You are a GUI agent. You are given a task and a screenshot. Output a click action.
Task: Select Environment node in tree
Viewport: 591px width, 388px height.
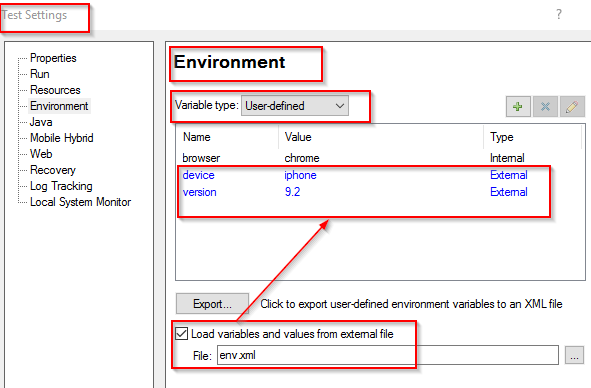click(x=59, y=106)
